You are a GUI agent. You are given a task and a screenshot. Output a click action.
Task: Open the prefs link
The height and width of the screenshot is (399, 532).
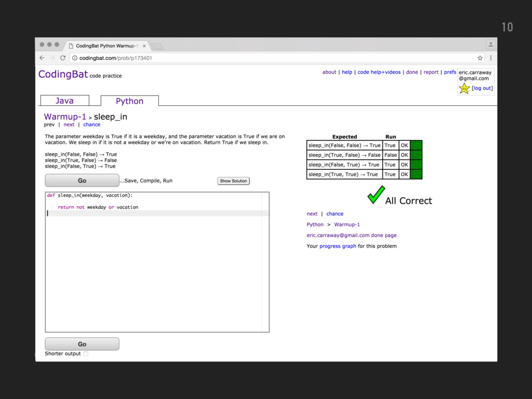click(450, 72)
